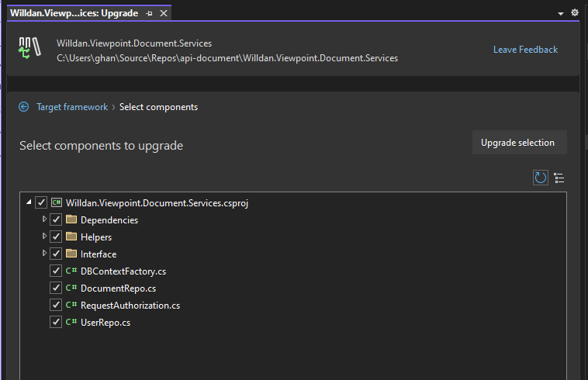Viewport: 588px width, 380px height.
Task: Click the refresh components icon
Action: pos(541,178)
